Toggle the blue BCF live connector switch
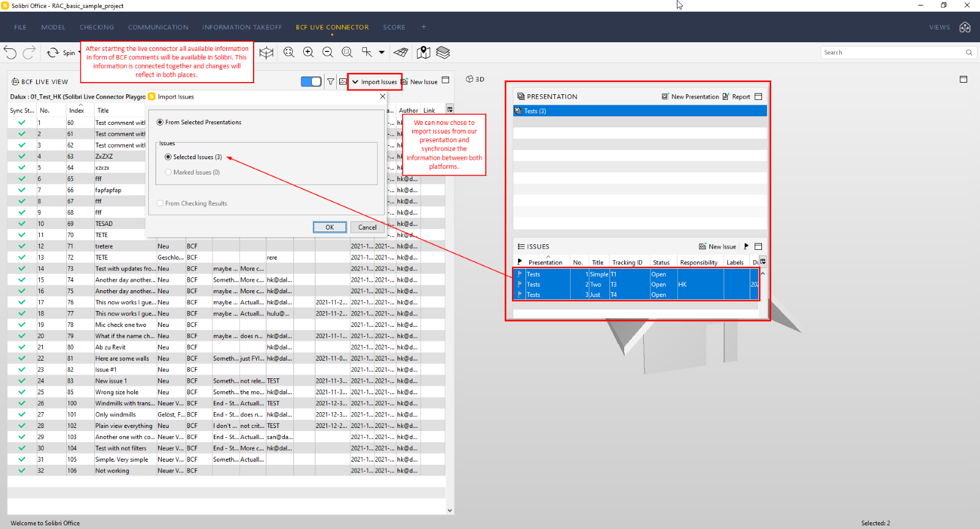 [x=311, y=81]
